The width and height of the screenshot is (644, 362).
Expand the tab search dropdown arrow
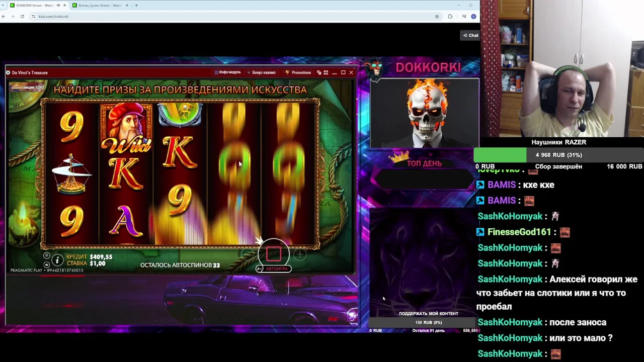[x=3, y=5]
